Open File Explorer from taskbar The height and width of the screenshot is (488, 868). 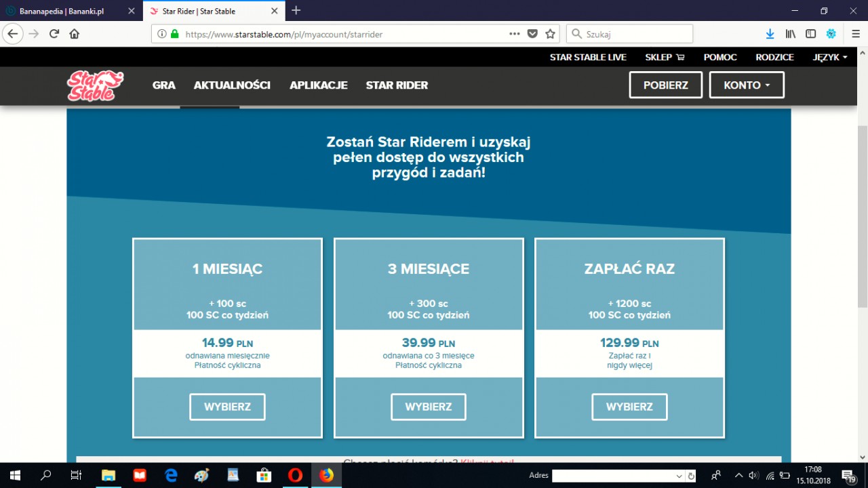[x=108, y=475]
